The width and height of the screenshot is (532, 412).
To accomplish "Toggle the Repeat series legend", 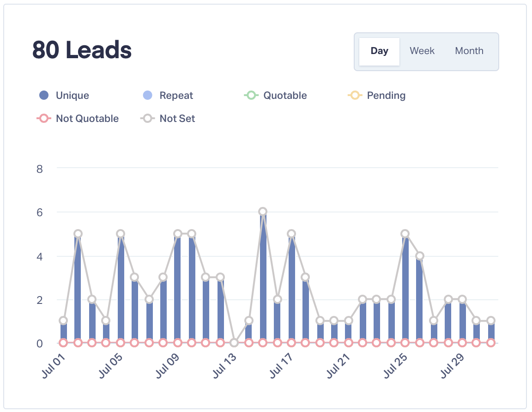I will [168, 95].
